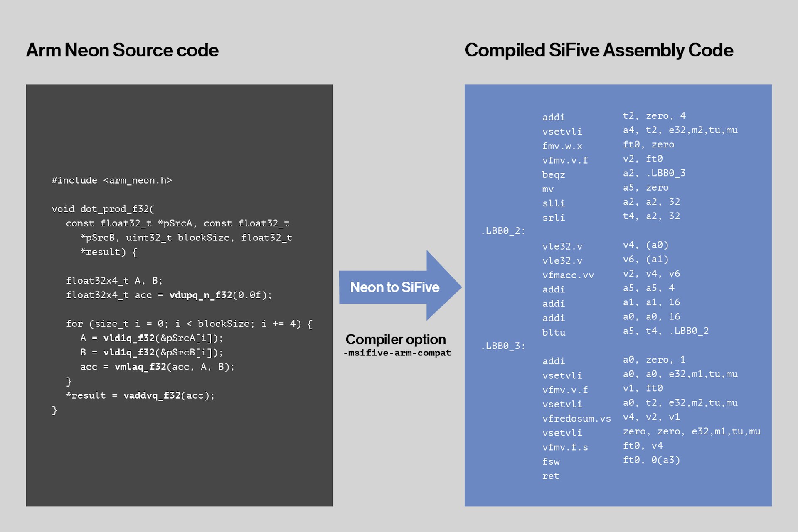The width and height of the screenshot is (798, 532).
Task: Click the ret instruction
Action: point(551,476)
